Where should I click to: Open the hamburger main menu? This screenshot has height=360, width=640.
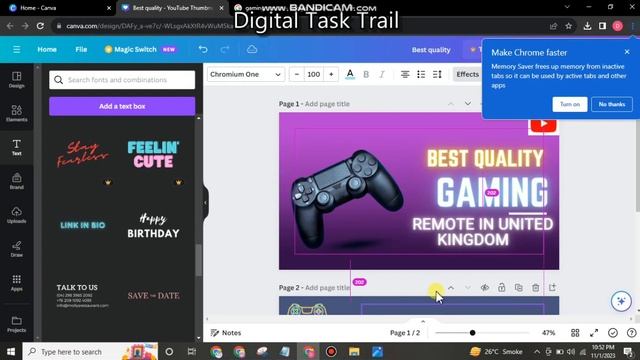tap(16, 49)
